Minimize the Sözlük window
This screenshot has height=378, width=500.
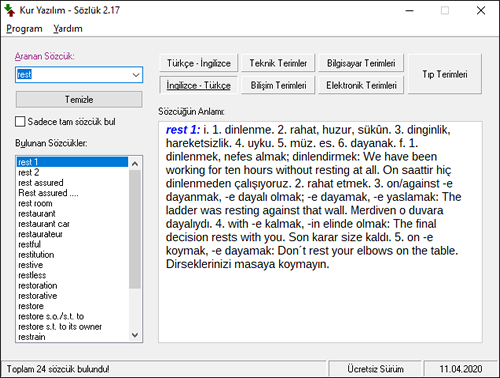[410, 11]
